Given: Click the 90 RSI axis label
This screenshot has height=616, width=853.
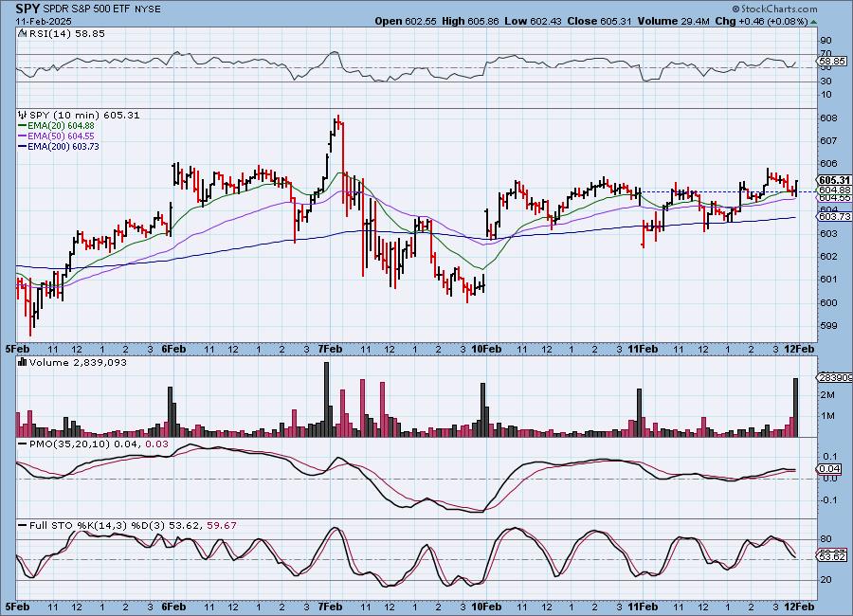Looking at the screenshot, I should pyautogui.click(x=826, y=40).
